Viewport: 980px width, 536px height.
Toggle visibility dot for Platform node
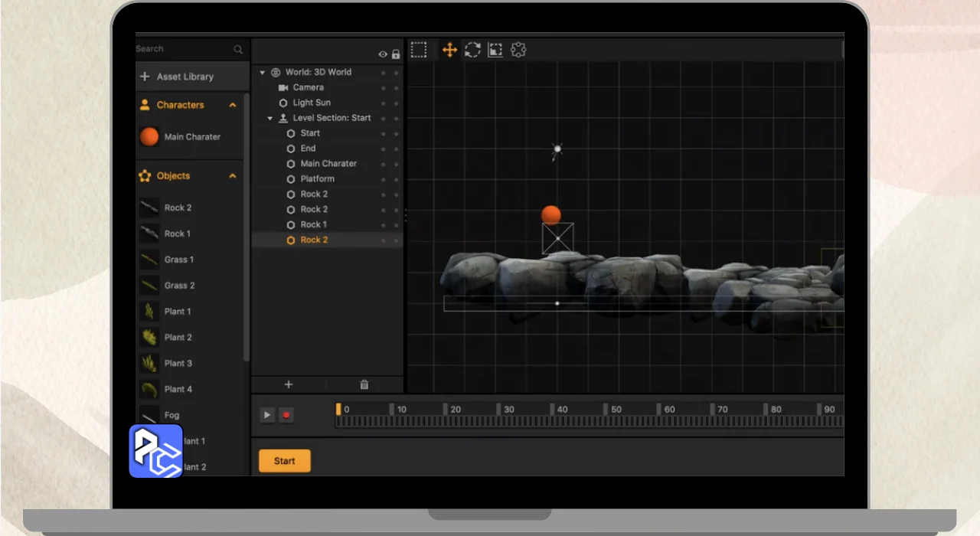pyautogui.click(x=383, y=179)
